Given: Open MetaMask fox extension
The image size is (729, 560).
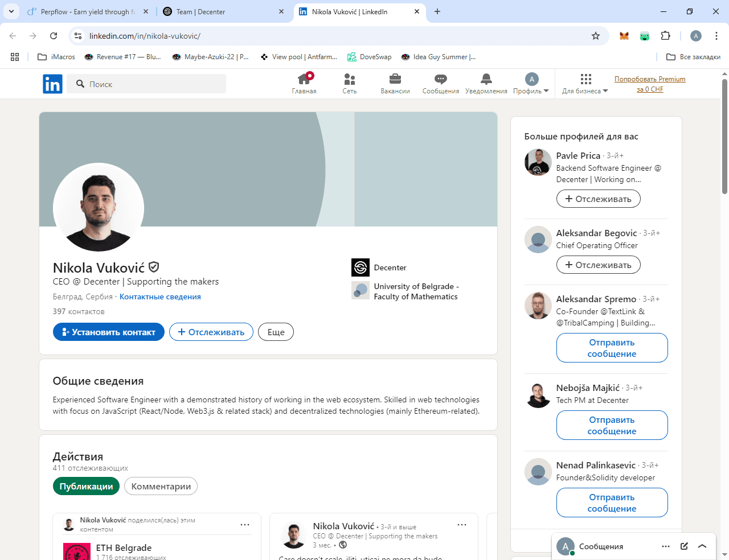Looking at the screenshot, I should pos(624,36).
